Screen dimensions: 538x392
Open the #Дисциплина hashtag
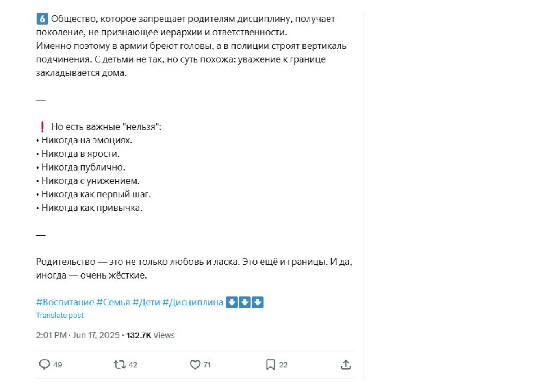[x=193, y=302]
